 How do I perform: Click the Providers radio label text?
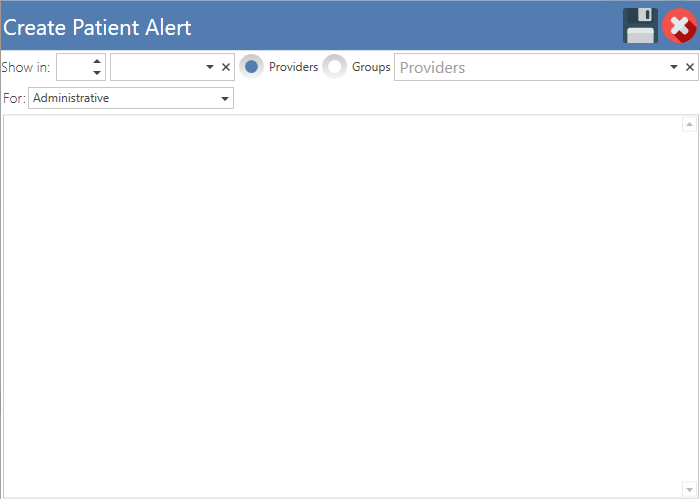pyautogui.click(x=293, y=67)
